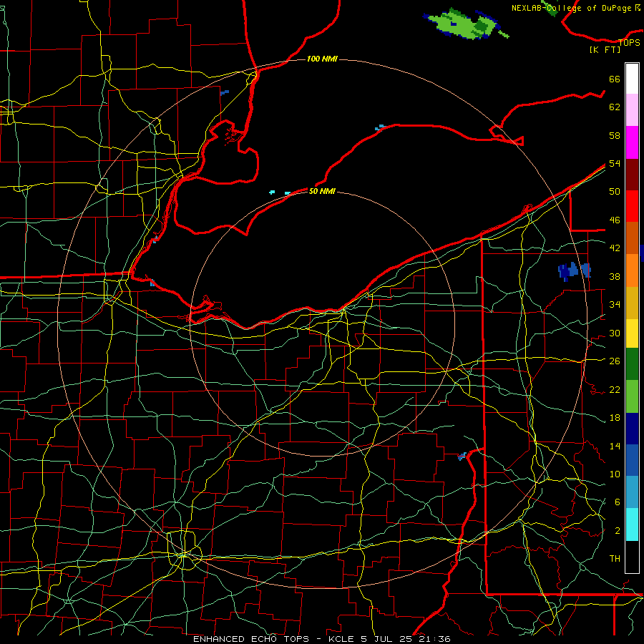Click the ENHANCED ECHO TOPS caption
The width and height of the screenshot is (644, 644).
click(251, 639)
